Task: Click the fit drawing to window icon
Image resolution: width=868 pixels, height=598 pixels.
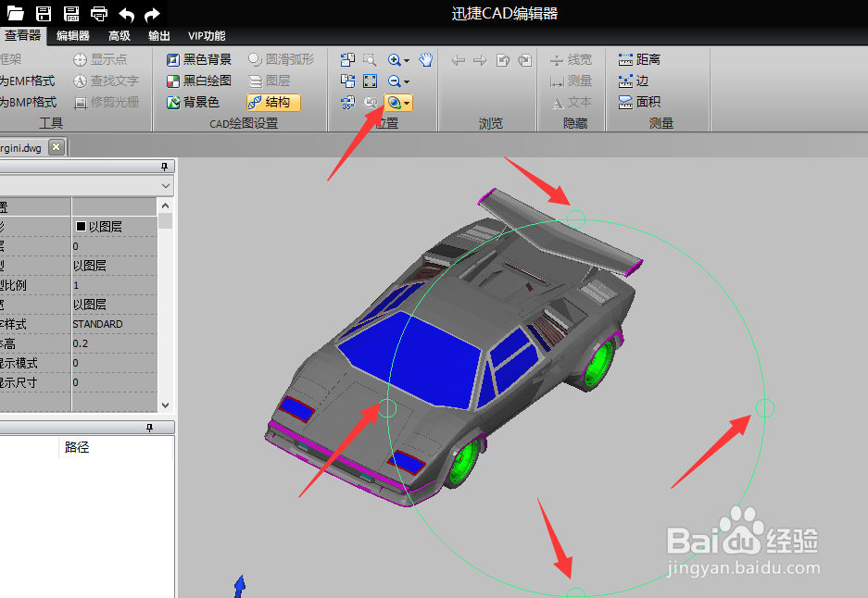Action: pos(370,81)
